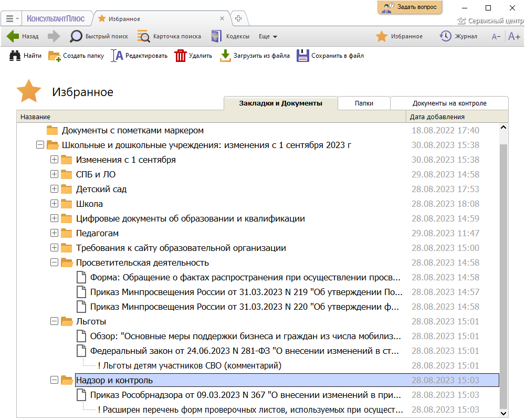
Task: Click date 28.08.2023 14:59
Action: pos(445,218)
